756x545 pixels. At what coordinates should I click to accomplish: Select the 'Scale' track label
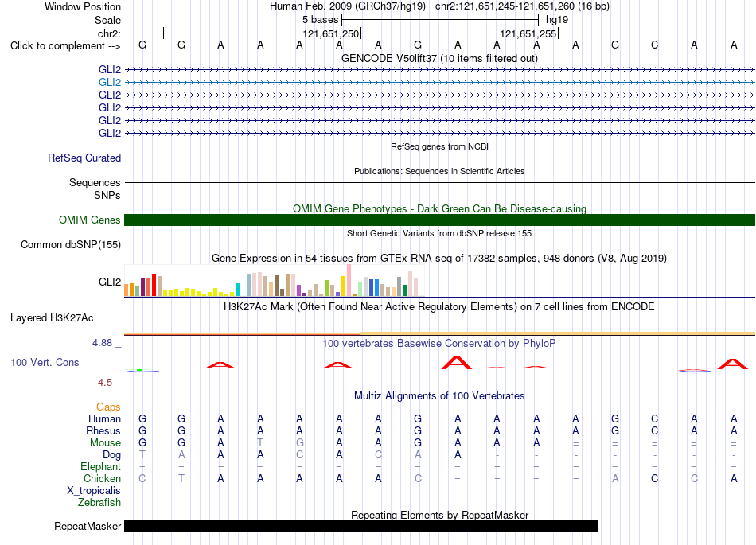point(107,20)
